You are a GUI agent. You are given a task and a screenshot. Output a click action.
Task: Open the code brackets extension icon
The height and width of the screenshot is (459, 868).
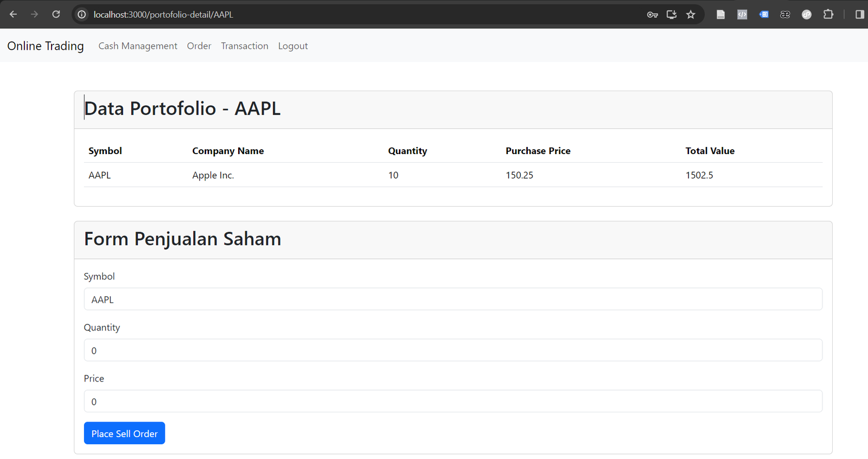click(x=742, y=15)
